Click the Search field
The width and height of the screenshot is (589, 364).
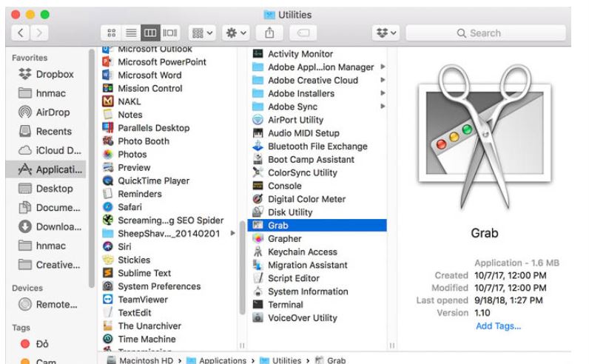click(485, 33)
